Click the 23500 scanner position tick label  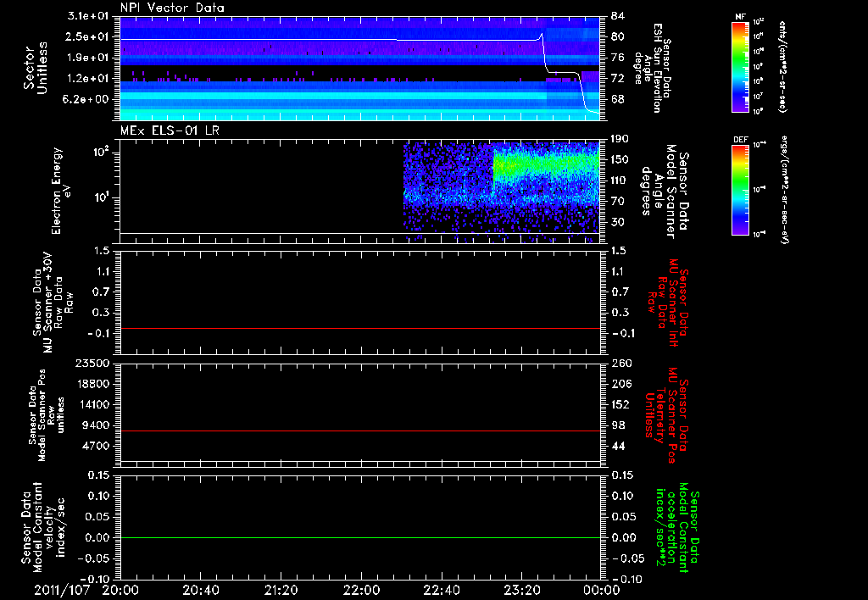[x=92, y=363]
